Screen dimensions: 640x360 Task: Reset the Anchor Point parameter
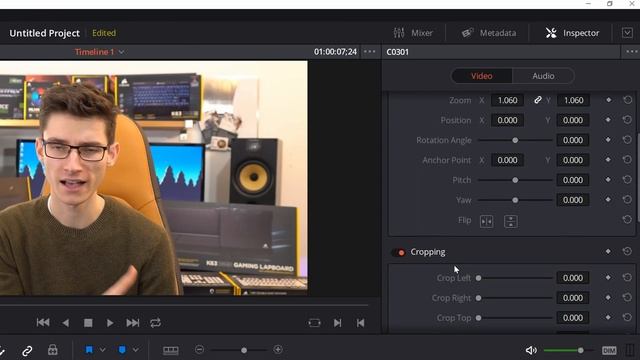(627, 160)
